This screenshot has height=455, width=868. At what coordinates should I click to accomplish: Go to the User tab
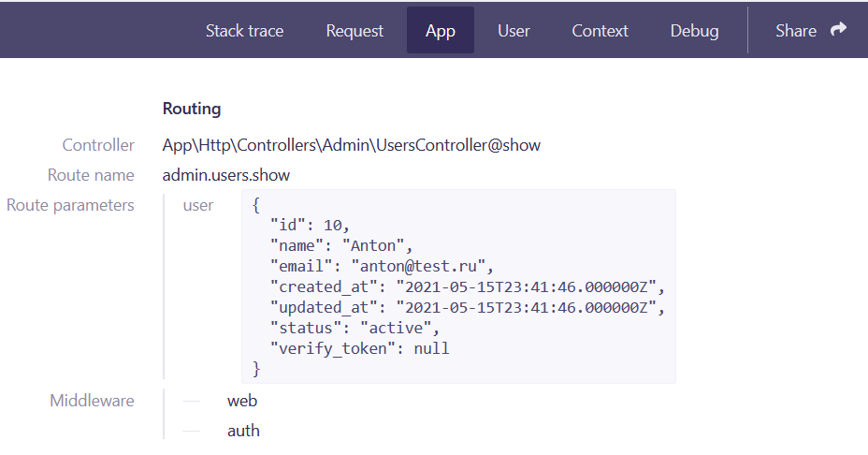point(514,31)
